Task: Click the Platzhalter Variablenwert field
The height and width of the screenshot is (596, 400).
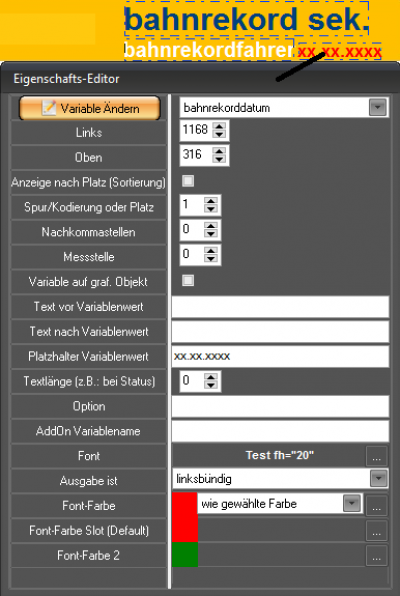Action: coord(280,357)
